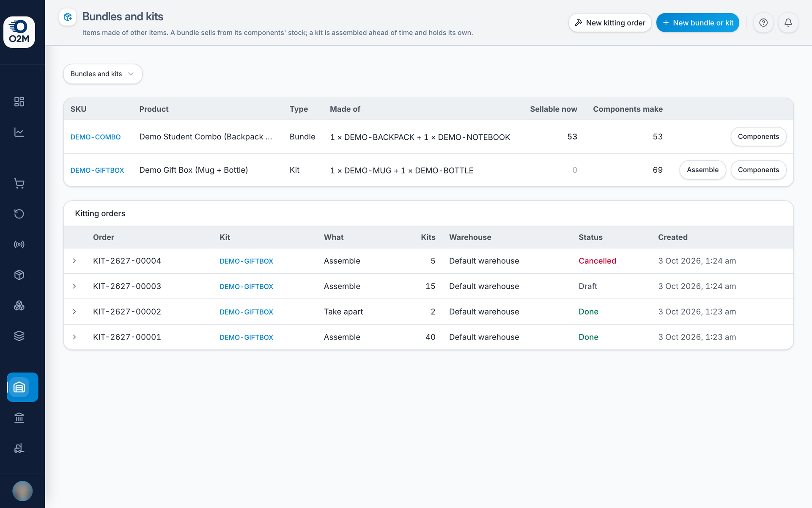Open Components for DEMO-COMBO row
This screenshot has height=508, width=812.
[758, 137]
